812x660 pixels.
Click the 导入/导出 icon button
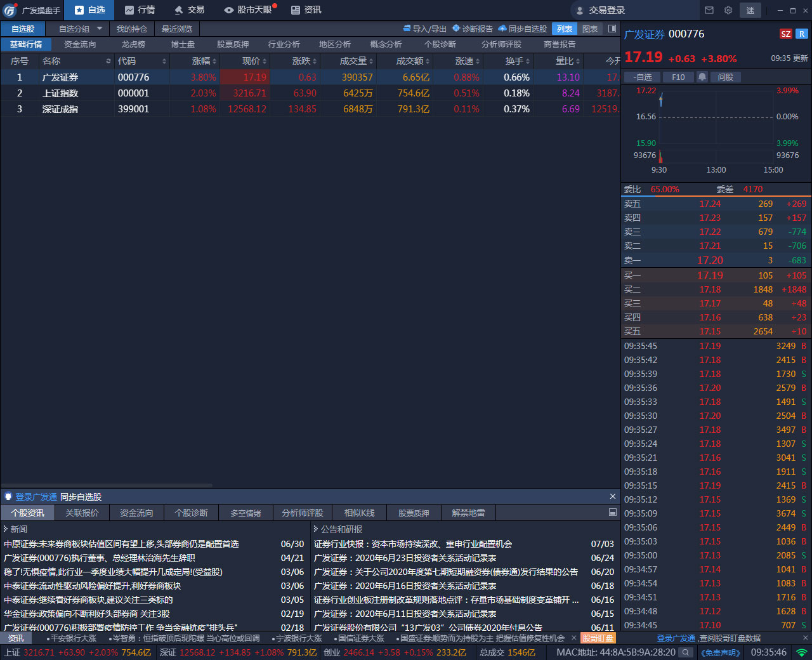coord(424,29)
